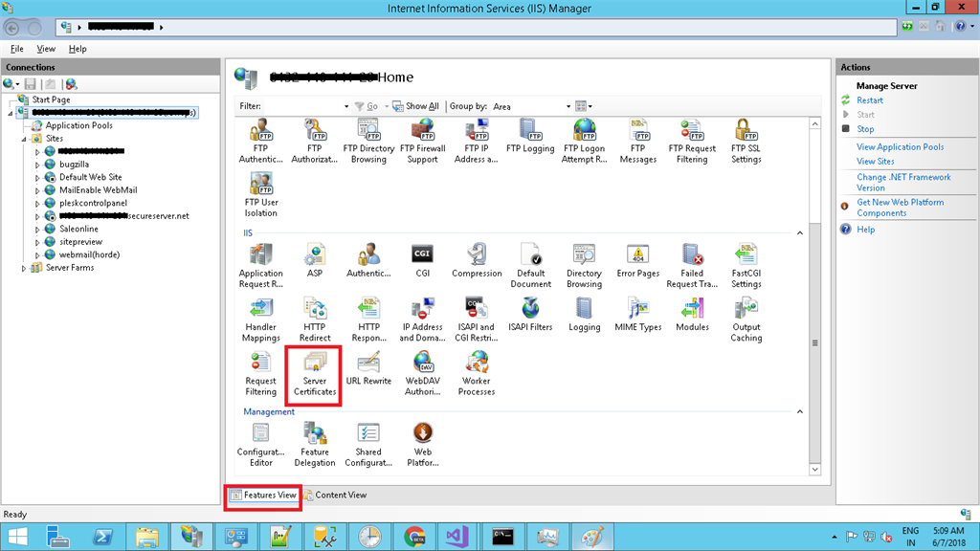Viewport: 980px width, 551px height.
Task: Open the ASP feature icon
Action: tap(314, 261)
